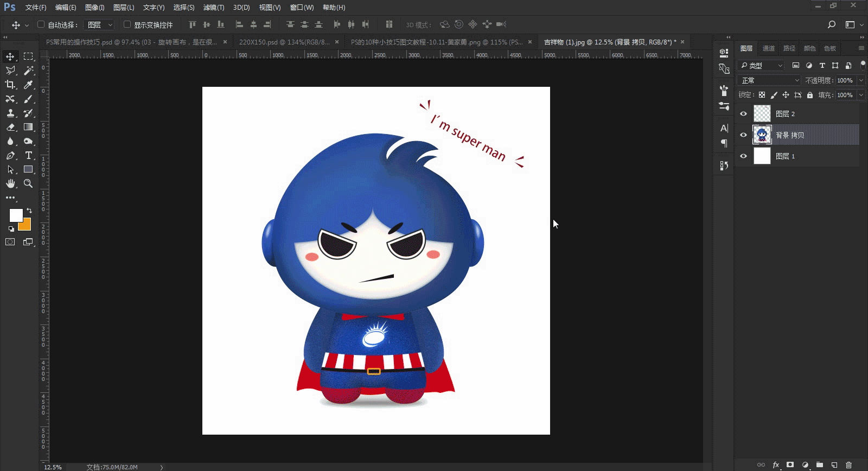The width and height of the screenshot is (868, 471).
Task: Hide the 图层 2 layer
Action: pyautogui.click(x=743, y=114)
